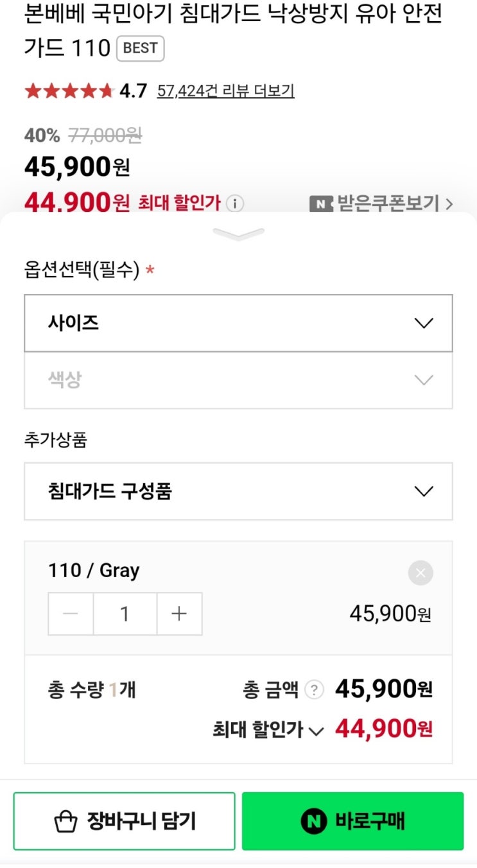This screenshot has height=868, width=477.
Task: Expand the 침대가드 구성품 dropdown
Action: 238,492
